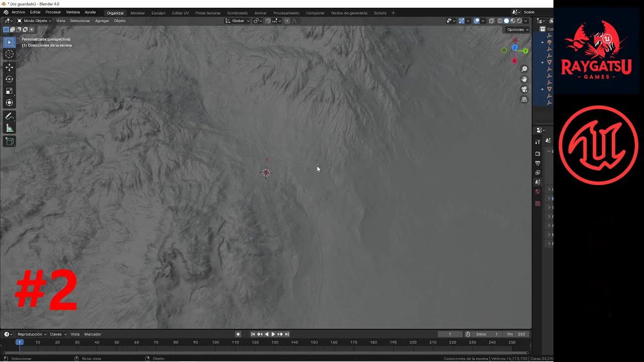The image size is (644, 362).
Task: Select the Annotate tool
Action: point(9,116)
